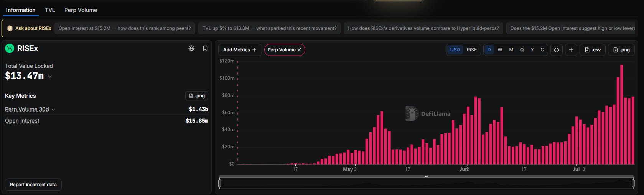This screenshot has width=644, height=195.
Task: Click Ask about RISEx
Action: (29, 28)
